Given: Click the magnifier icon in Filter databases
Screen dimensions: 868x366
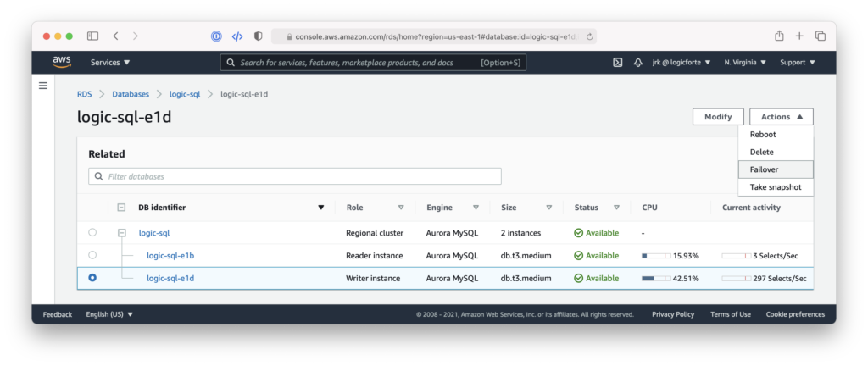Looking at the screenshot, I should coord(99,176).
